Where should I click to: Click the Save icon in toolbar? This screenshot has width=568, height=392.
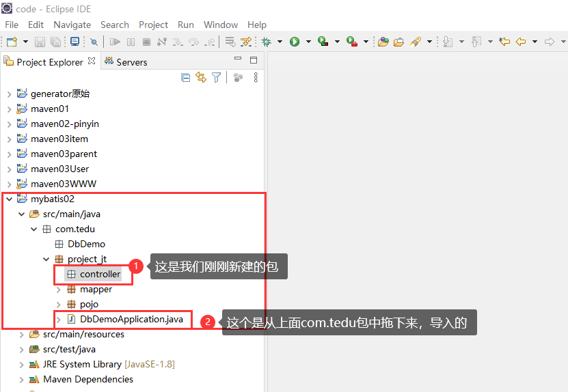pyautogui.click(x=40, y=42)
